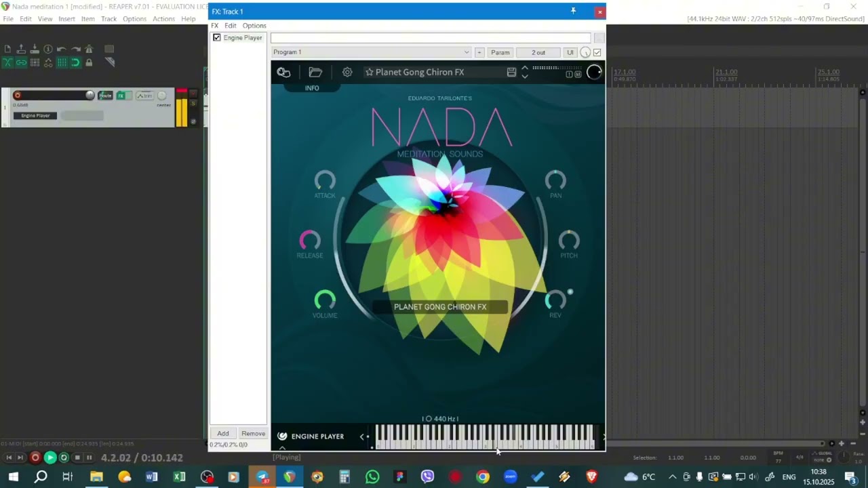Click the transport Record button
This screenshot has width=868, height=488.
click(x=35, y=458)
